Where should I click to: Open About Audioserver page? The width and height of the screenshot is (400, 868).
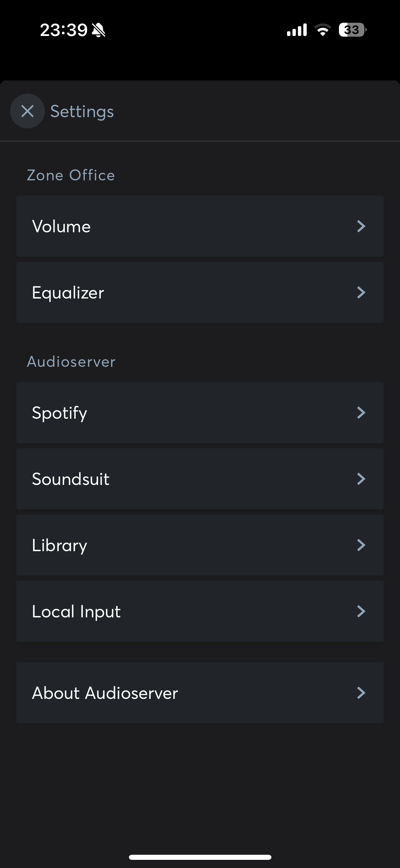[x=199, y=693]
